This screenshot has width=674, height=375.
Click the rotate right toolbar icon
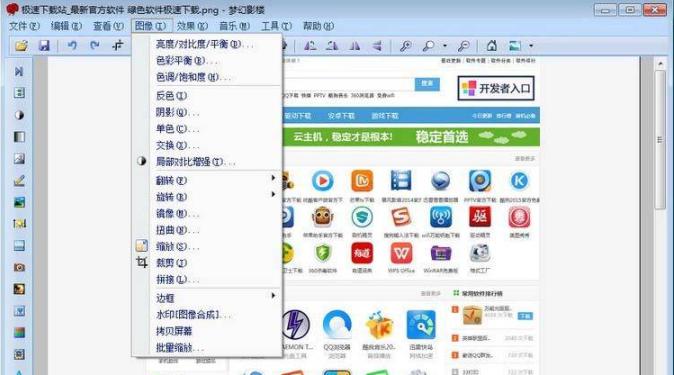[x=332, y=46]
